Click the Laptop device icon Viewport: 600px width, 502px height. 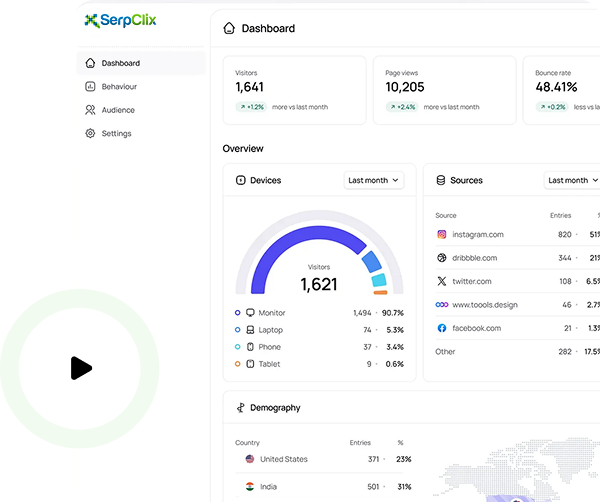pos(250,330)
